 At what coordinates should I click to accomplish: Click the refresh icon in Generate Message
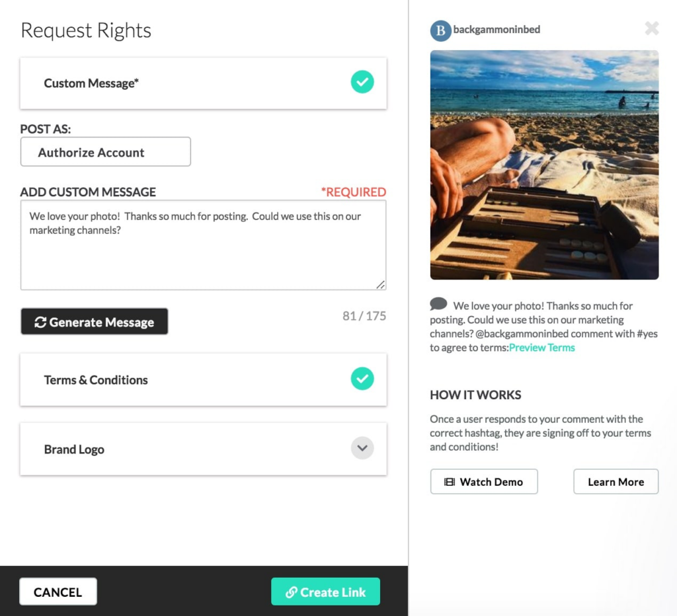click(x=40, y=323)
